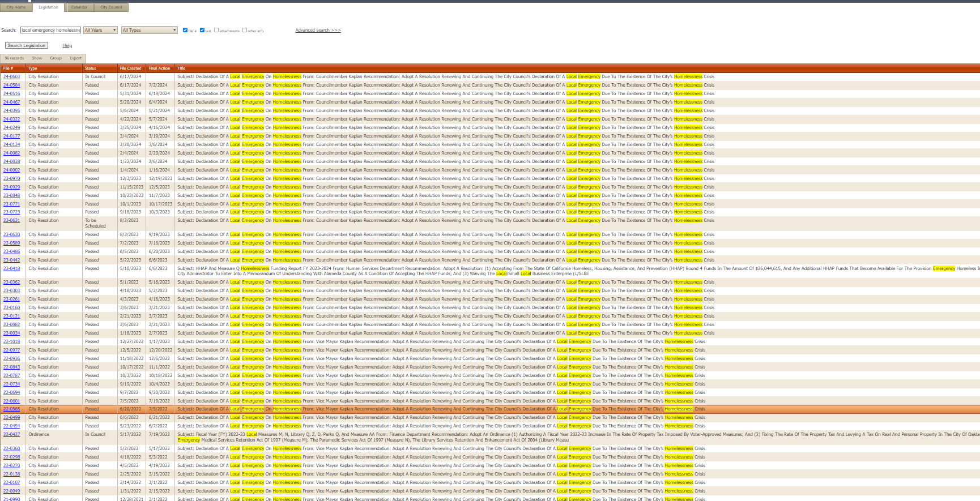Sort by File Created column header

130,68
